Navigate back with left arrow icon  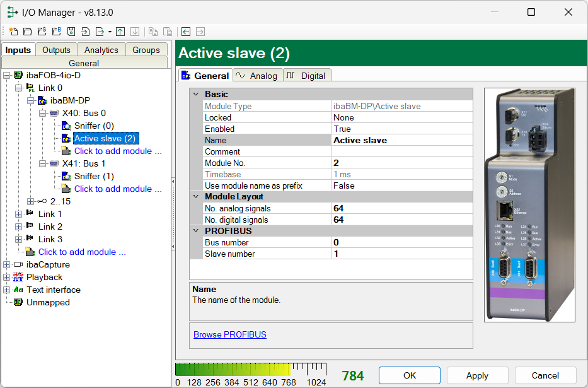(x=186, y=32)
